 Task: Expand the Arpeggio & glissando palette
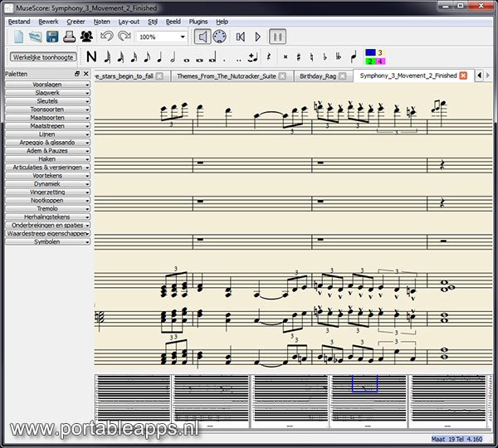[47, 142]
